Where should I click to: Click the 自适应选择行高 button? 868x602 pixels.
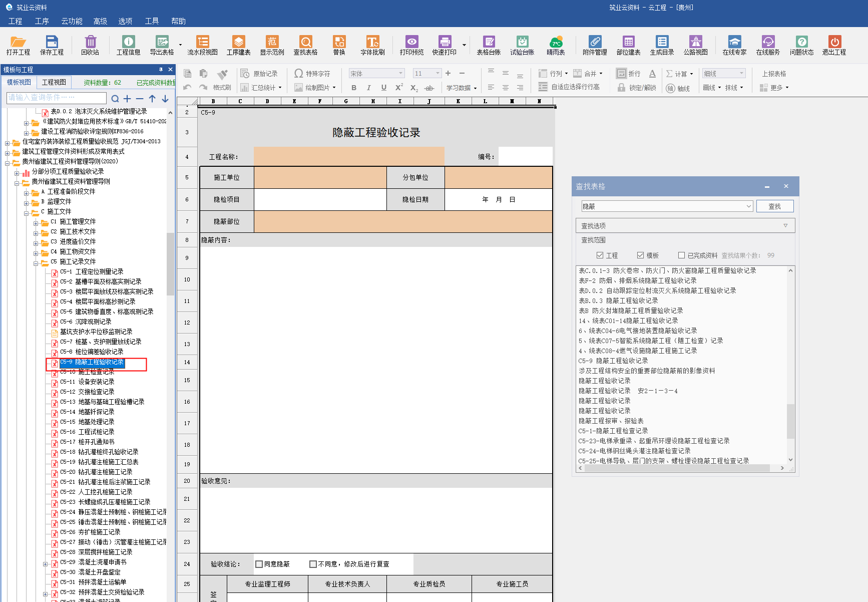point(569,87)
